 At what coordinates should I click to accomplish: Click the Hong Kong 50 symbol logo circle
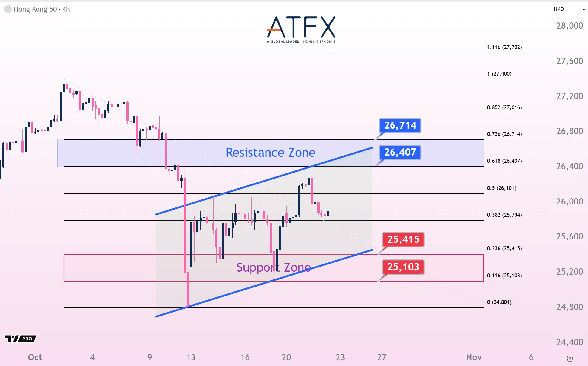coord(8,9)
